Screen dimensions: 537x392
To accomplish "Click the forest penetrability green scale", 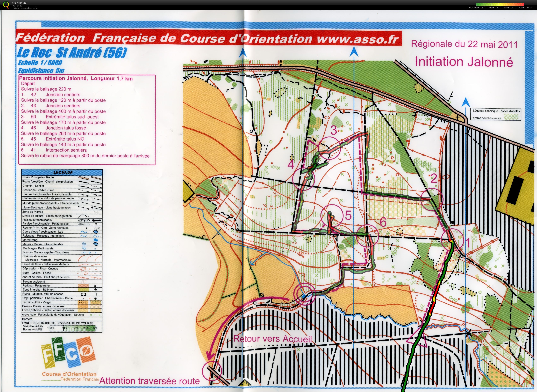I will click(72, 328).
